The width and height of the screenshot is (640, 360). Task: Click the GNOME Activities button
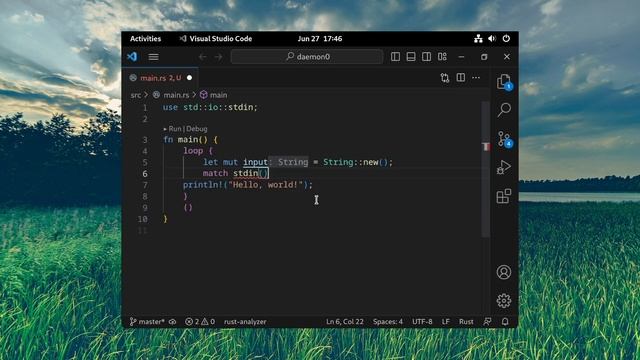145,39
